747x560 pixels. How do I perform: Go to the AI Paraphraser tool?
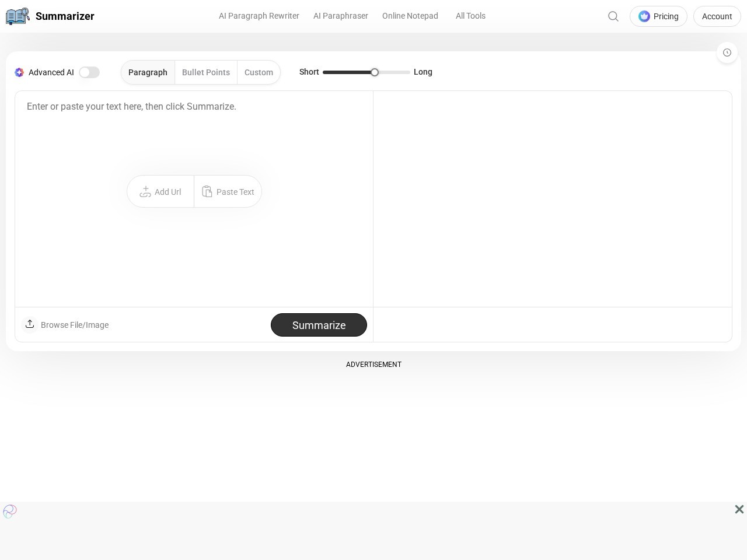[x=341, y=16]
